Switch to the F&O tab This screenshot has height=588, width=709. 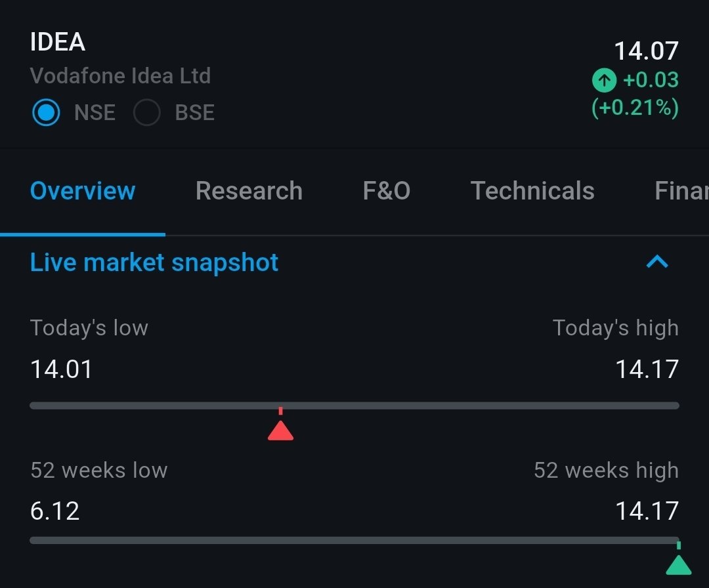[387, 191]
